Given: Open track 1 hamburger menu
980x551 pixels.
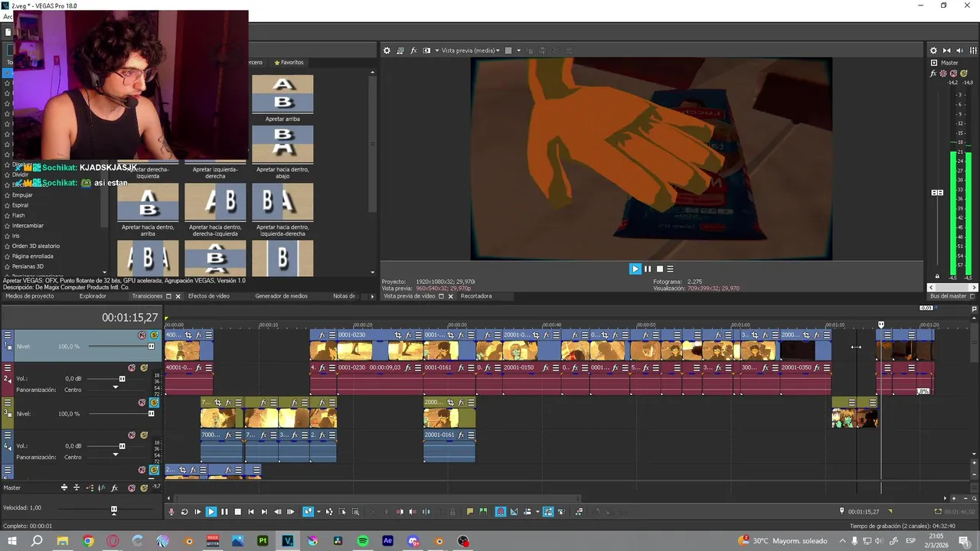Looking at the screenshot, I should click(x=8, y=335).
